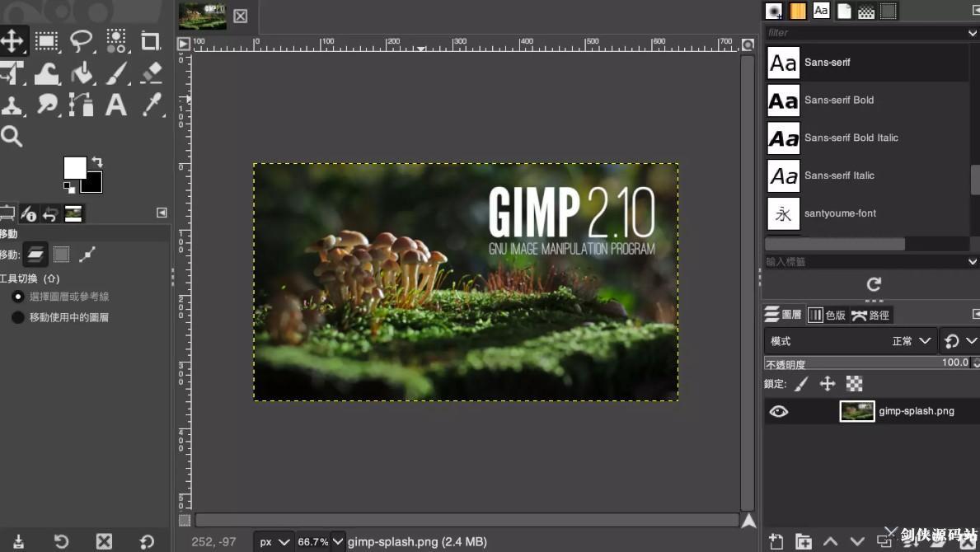Hide the gimp-splash.png layer
This screenshot has width=980, height=552.
[x=778, y=411]
